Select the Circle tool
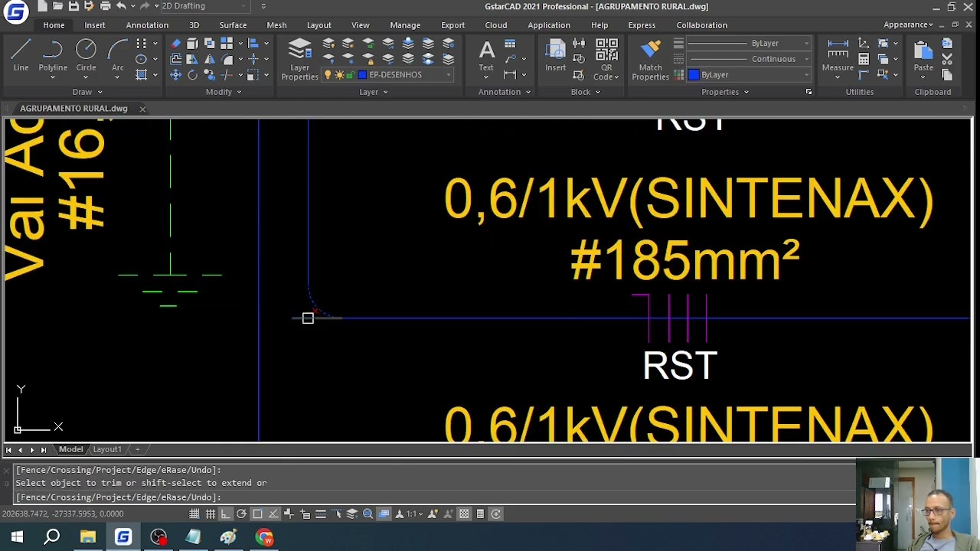The image size is (980, 551). point(86,56)
